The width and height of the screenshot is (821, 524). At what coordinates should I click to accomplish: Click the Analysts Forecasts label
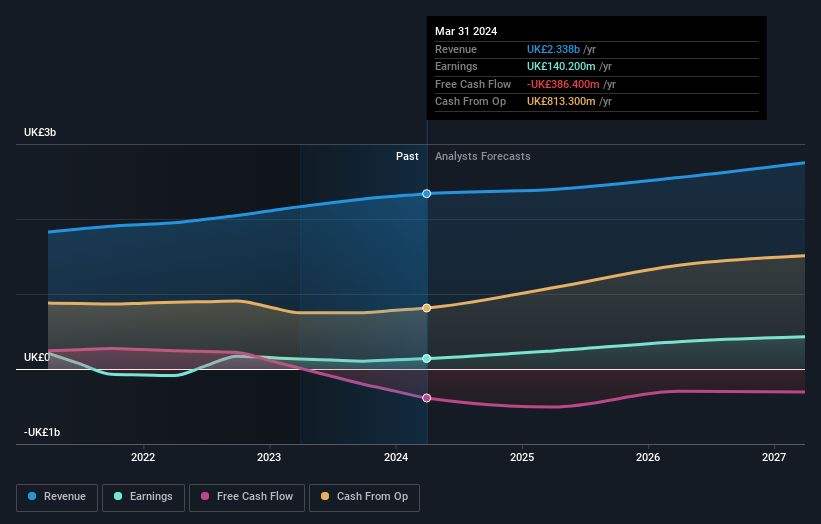click(x=483, y=156)
